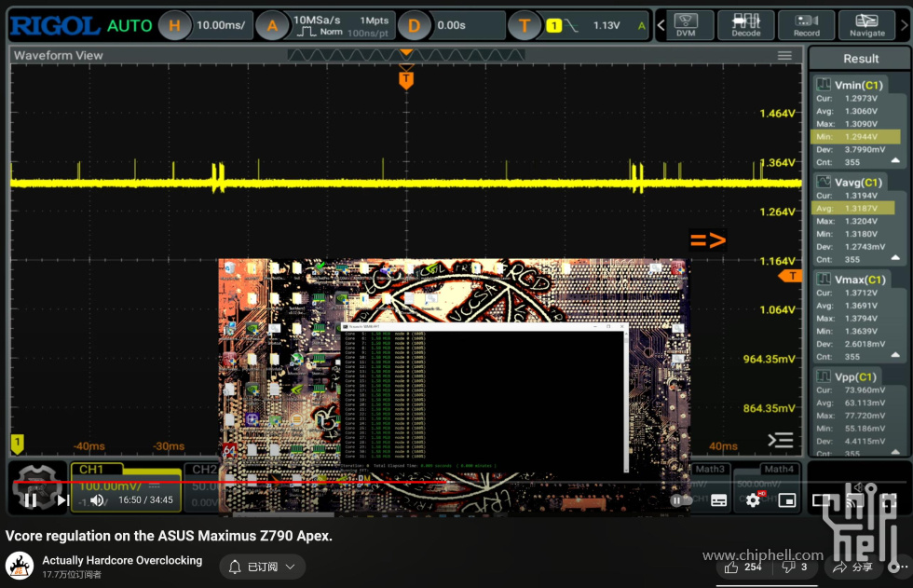
Task: Click the orange T trigger button
Action: [524, 25]
